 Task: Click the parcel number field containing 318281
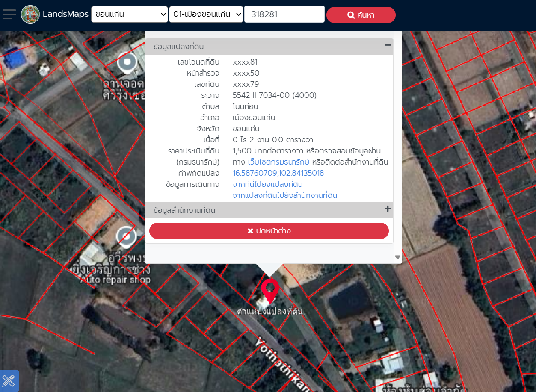pyautogui.click(x=284, y=14)
